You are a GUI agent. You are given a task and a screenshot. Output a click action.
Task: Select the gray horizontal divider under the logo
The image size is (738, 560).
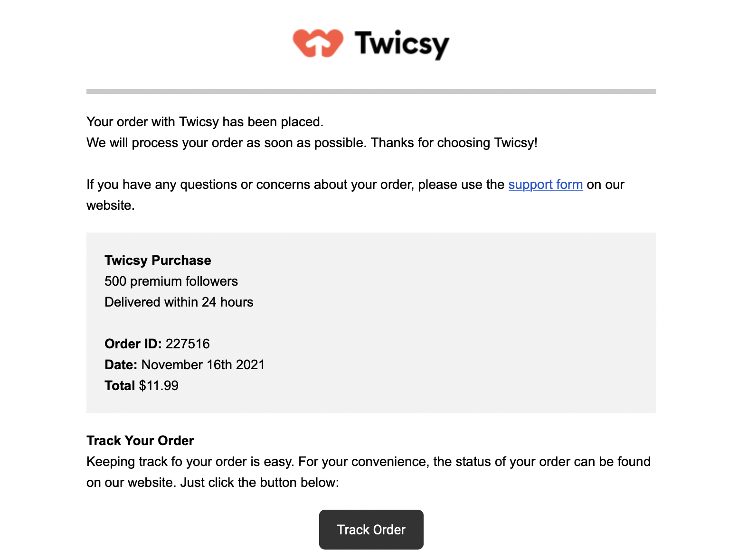[x=371, y=92]
